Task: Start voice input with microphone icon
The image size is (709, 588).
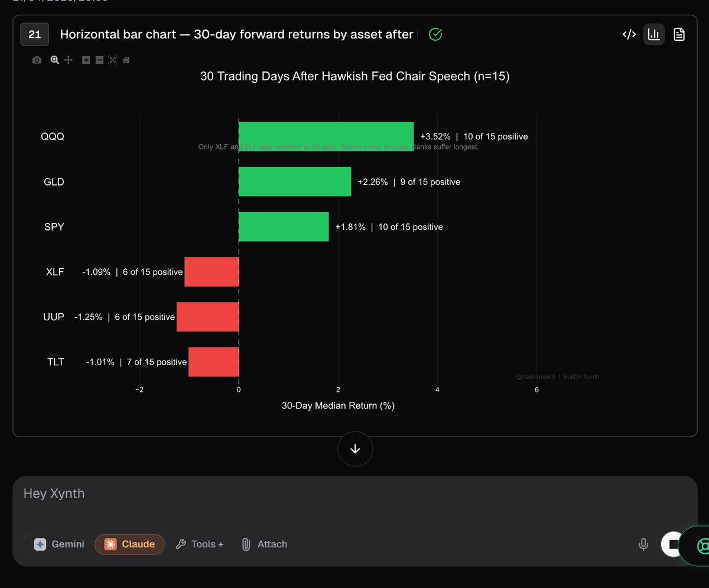Action: click(643, 544)
